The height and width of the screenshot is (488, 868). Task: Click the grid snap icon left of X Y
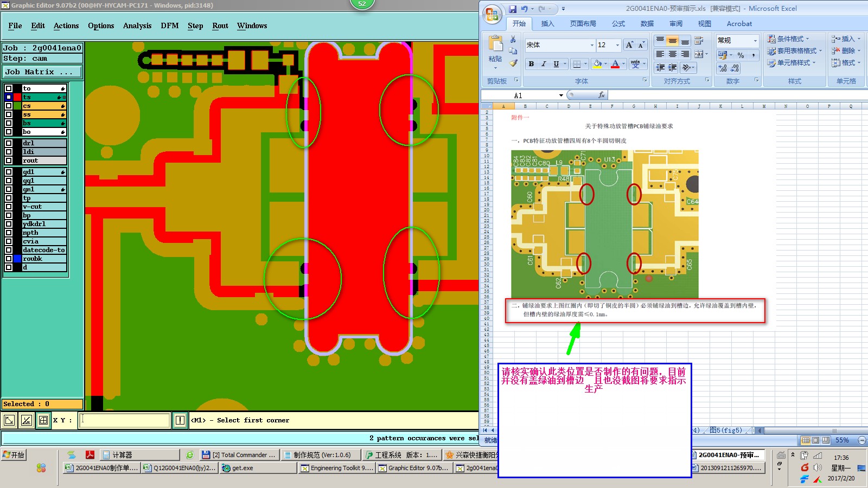pos(43,420)
